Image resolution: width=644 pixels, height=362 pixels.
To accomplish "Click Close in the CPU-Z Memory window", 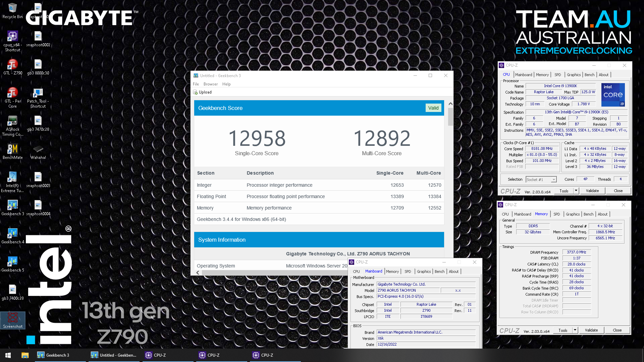I will point(617,330).
